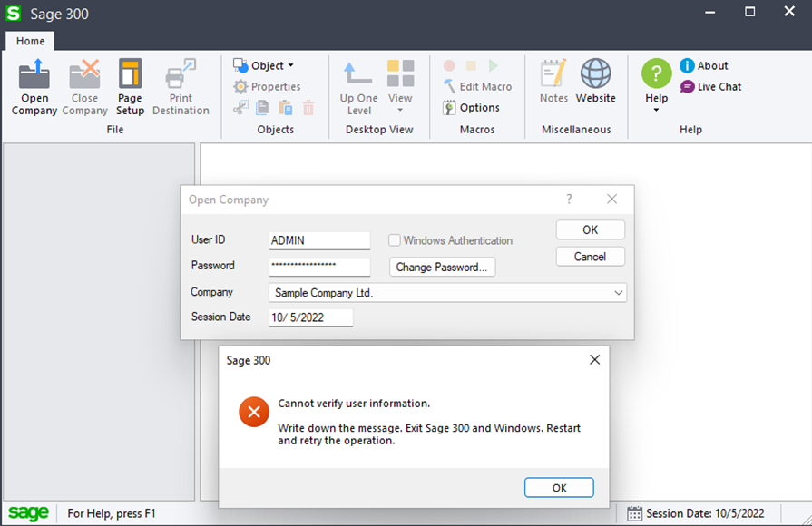This screenshot has width=812, height=526.
Task: Click the About info icon
Action: tap(688, 66)
